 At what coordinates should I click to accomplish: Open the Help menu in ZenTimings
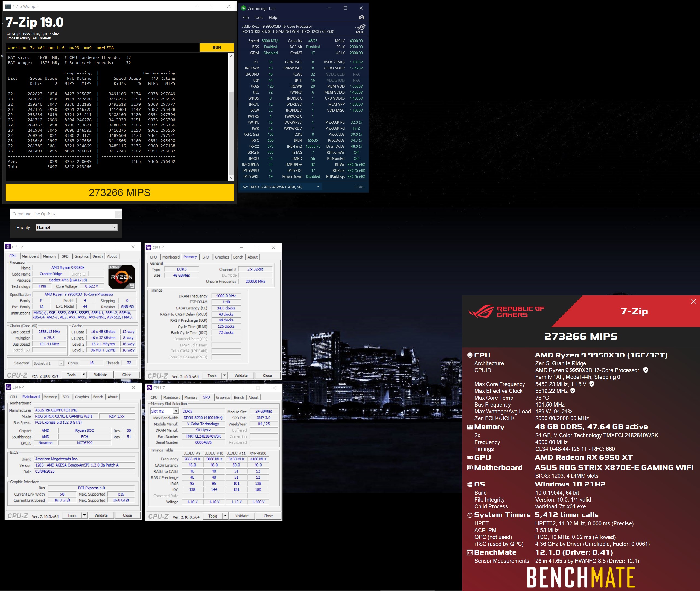[x=273, y=18]
